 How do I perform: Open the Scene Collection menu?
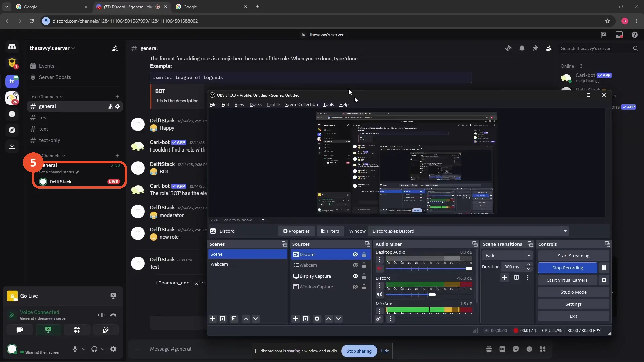pos(301,104)
